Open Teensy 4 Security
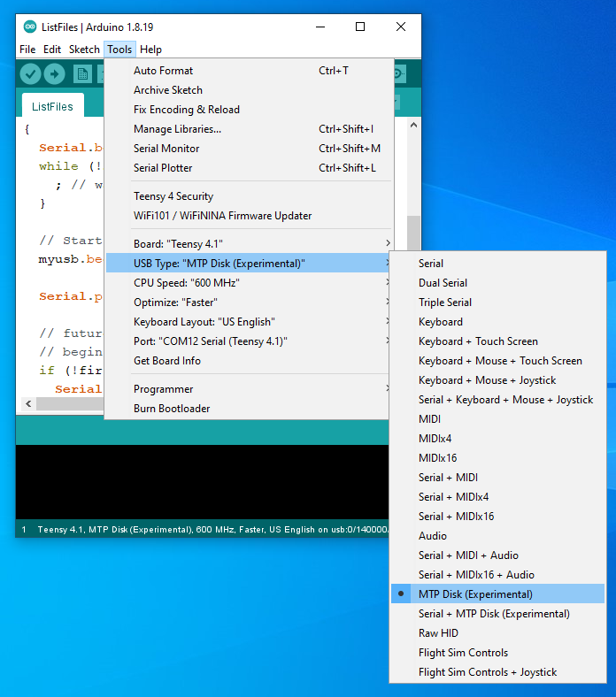Viewport: 616px width, 697px height. (x=249, y=196)
